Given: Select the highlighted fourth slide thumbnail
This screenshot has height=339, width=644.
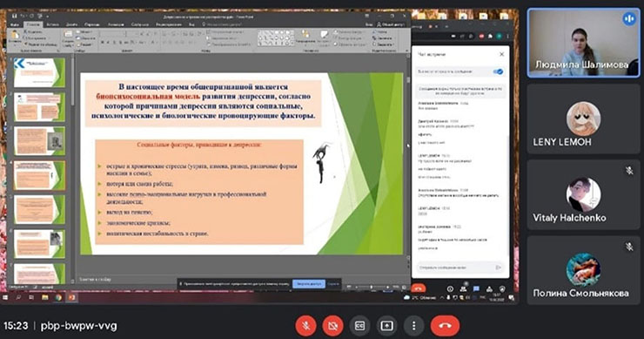Looking at the screenshot, I should click(x=39, y=175).
